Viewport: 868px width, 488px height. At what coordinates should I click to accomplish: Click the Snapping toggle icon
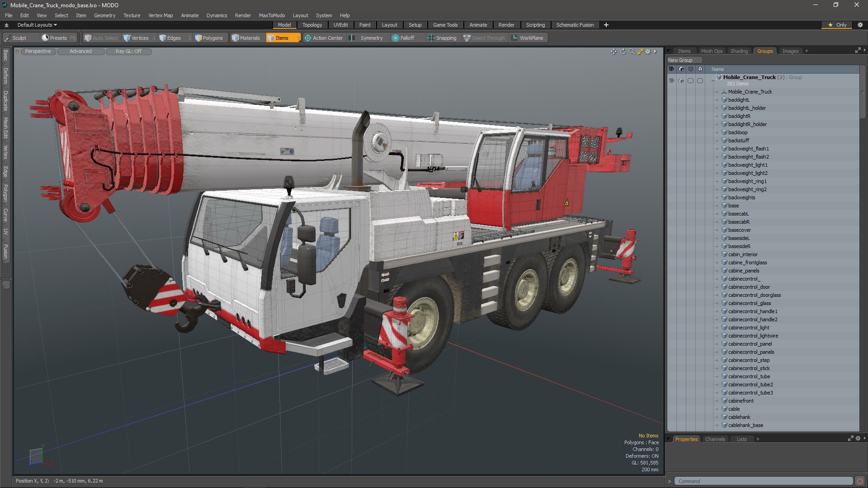click(x=430, y=38)
